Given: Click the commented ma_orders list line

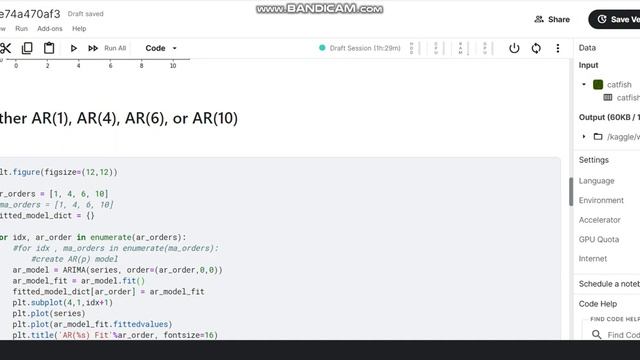Looking at the screenshot, I should 56,205.
